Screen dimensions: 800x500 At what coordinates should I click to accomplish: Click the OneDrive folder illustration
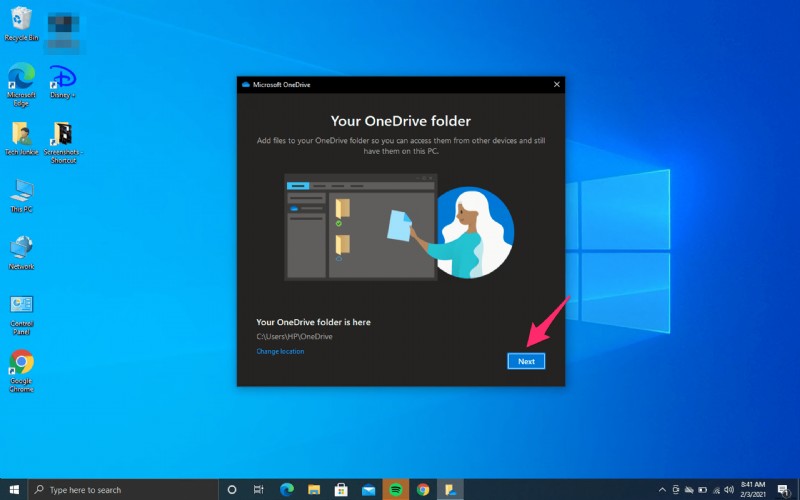click(x=399, y=227)
